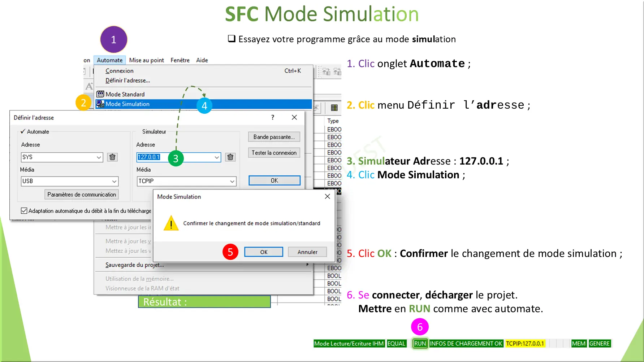Open the Mise au point menu

coord(146,60)
